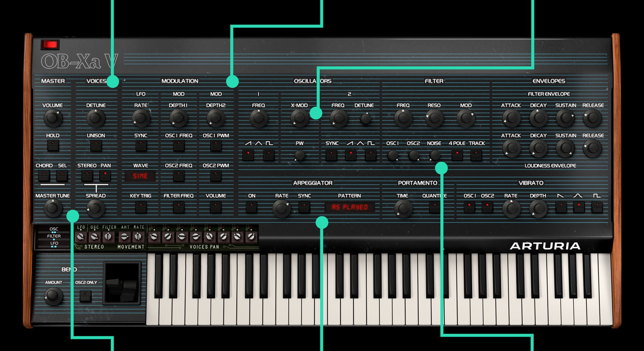Toggle LFO SYNC button

point(141,145)
